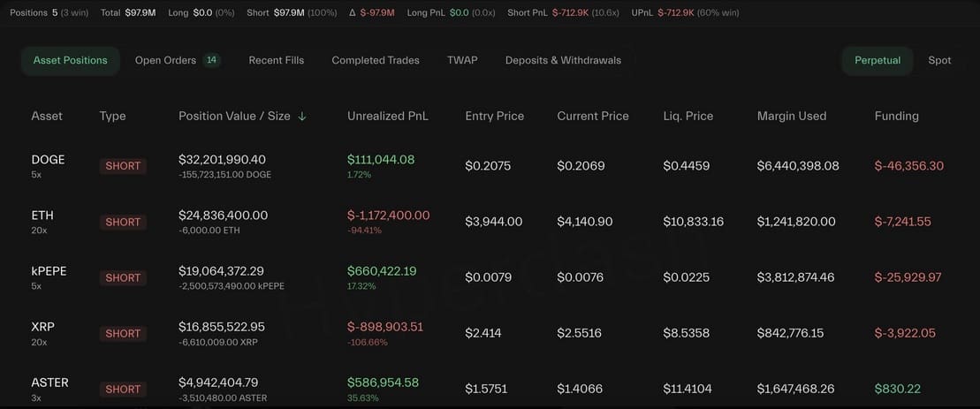The image size is (980, 409).
Task: Sort by Entry Price column
Action: point(494,116)
